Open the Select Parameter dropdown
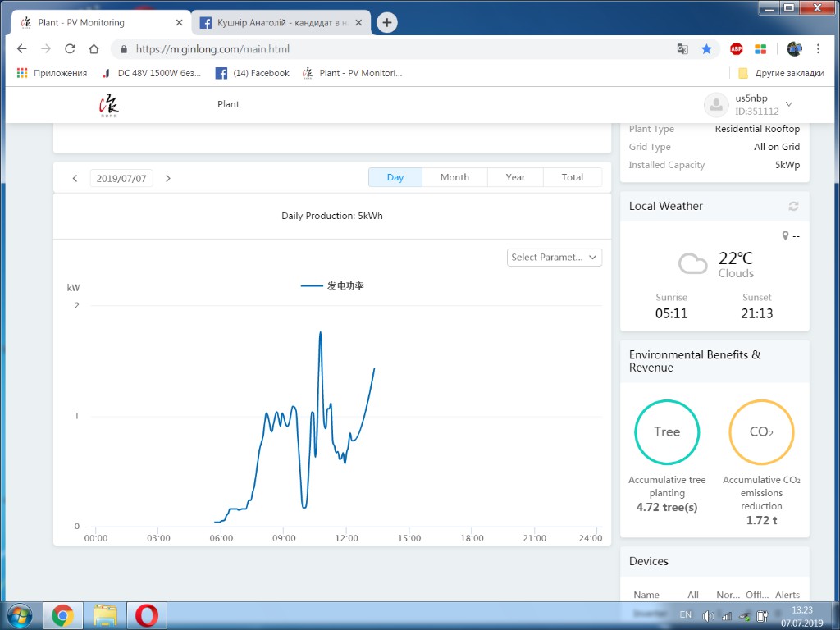The height and width of the screenshot is (630, 840). [x=555, y=257]
